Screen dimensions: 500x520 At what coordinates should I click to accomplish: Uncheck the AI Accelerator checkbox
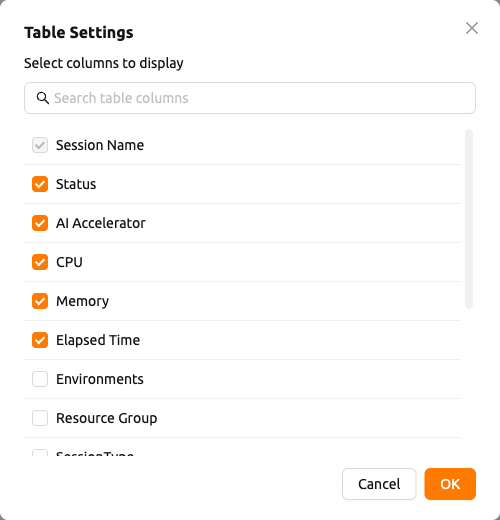tap(40, 223)
